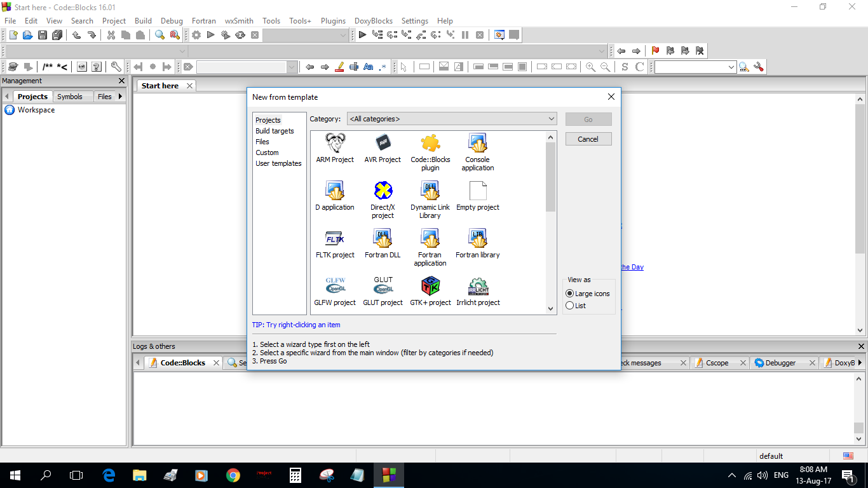The width and height of the screenshot is (868, 488).
Task: Open the Debug menu
Action: click(x=172, y=21)
